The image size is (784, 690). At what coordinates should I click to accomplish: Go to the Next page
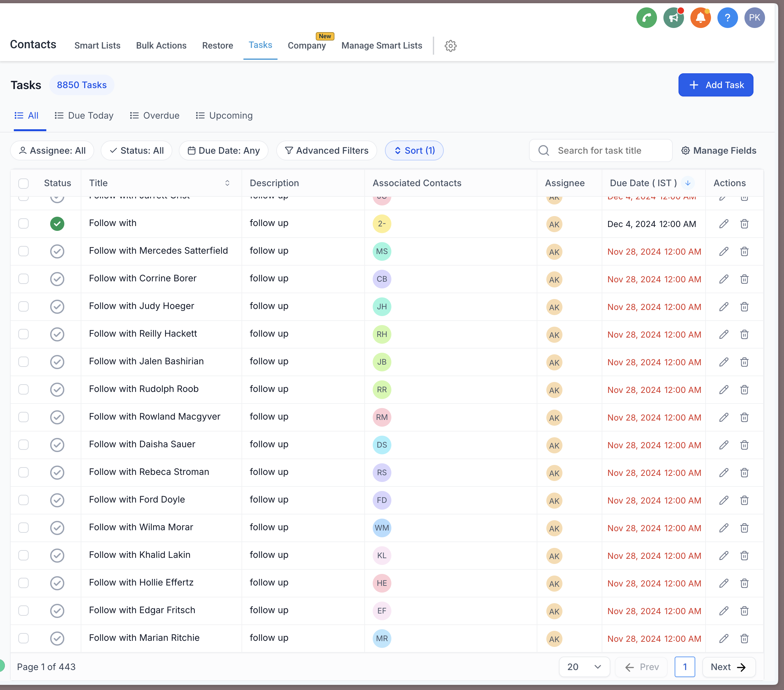pos(728,667)
